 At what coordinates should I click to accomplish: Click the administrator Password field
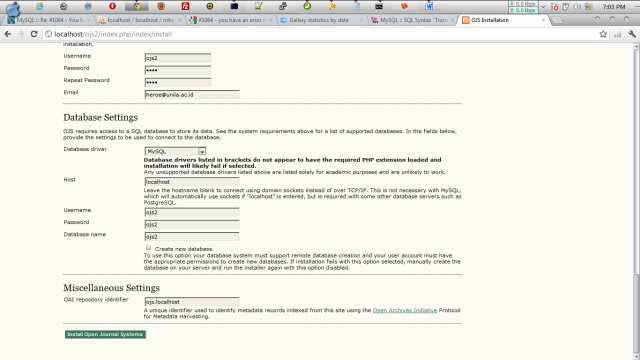(x=178, y=70)
